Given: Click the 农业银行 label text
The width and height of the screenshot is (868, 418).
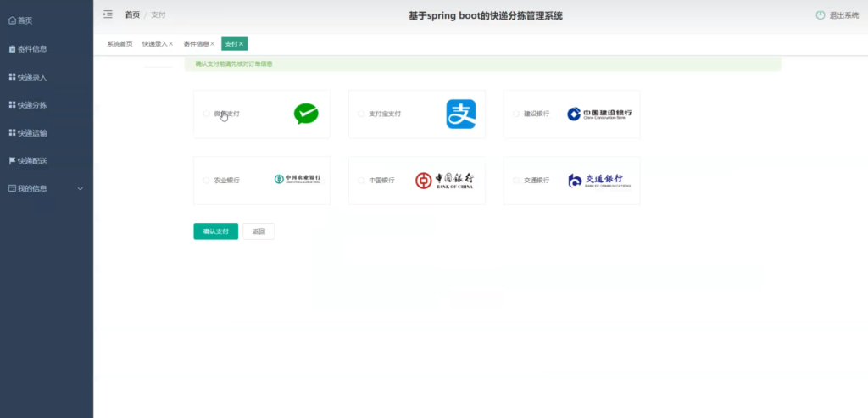Looking at the screenshot, I should click(227, 180).
